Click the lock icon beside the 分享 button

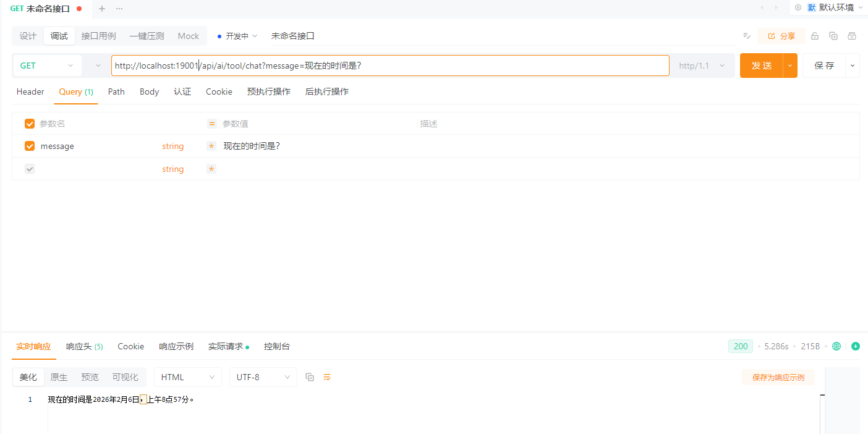pos(815,36)
